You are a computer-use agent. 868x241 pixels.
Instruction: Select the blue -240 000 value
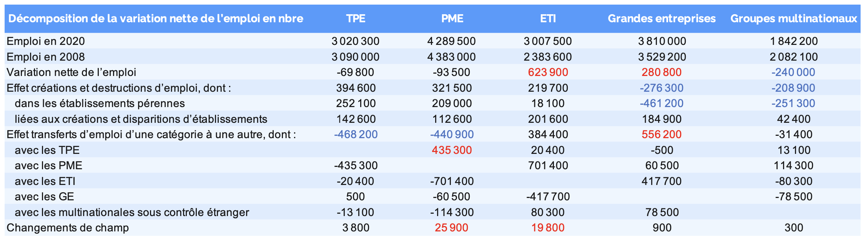(793, 72)
